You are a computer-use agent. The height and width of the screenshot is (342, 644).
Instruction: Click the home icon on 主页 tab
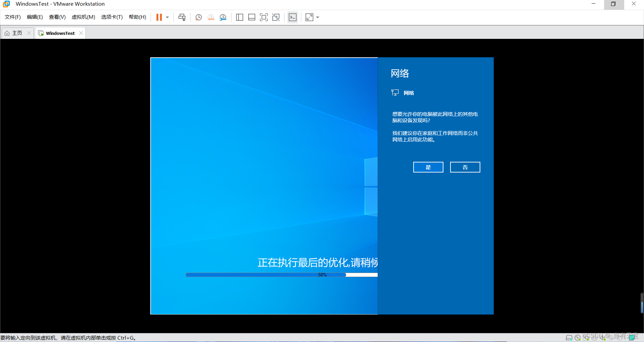(7, 33)
